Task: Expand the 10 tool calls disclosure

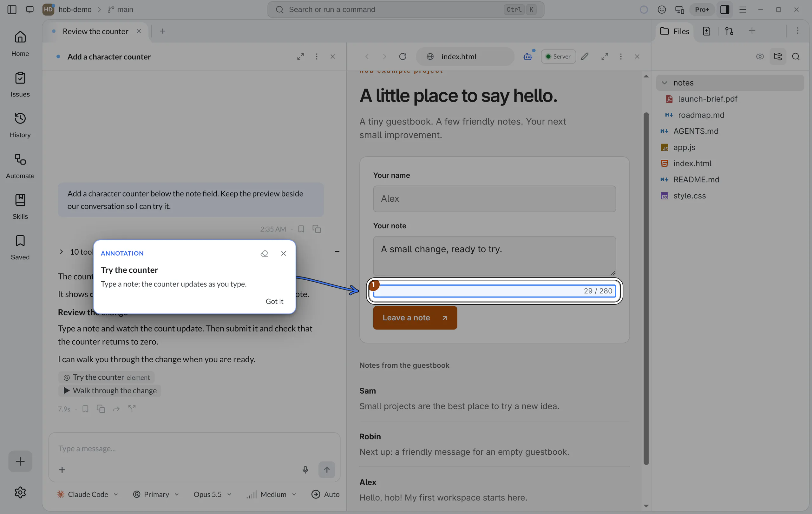Action: click(61, 252)
